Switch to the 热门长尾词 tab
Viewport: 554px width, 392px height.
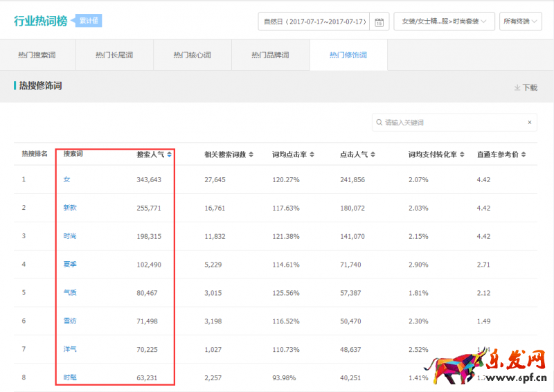click(x=114, y=55)
